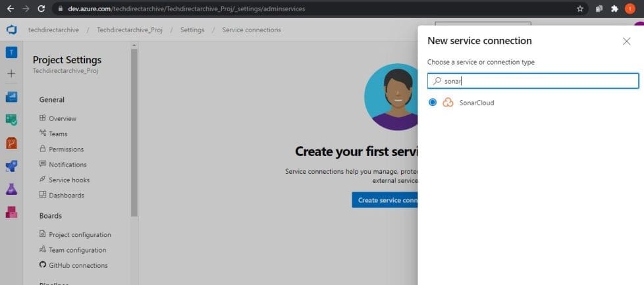Select the SonarCloud radio button
Image resolution: width=644 pixels, height=285 pixels.
click(x=433, y=103)
